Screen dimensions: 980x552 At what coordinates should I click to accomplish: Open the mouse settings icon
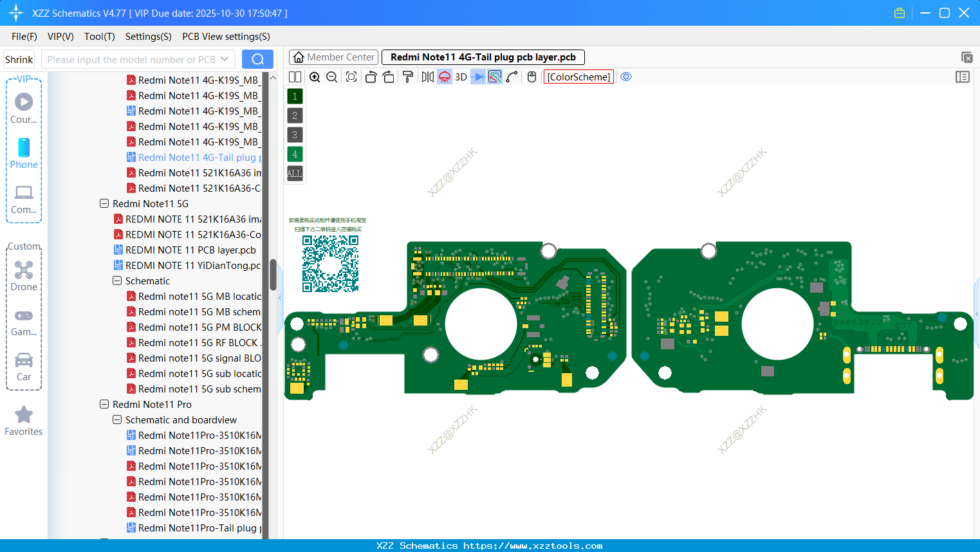(x=532, y=77)
